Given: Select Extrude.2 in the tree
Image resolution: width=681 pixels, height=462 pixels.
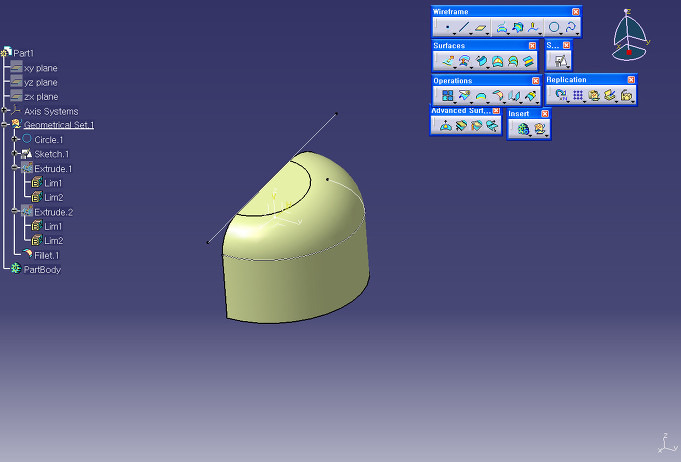Looking at the screenshot, I should coord(54,212).
